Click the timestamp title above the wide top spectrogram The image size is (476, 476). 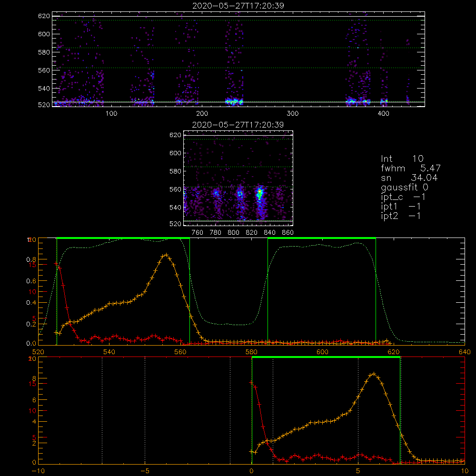[238, 6]
